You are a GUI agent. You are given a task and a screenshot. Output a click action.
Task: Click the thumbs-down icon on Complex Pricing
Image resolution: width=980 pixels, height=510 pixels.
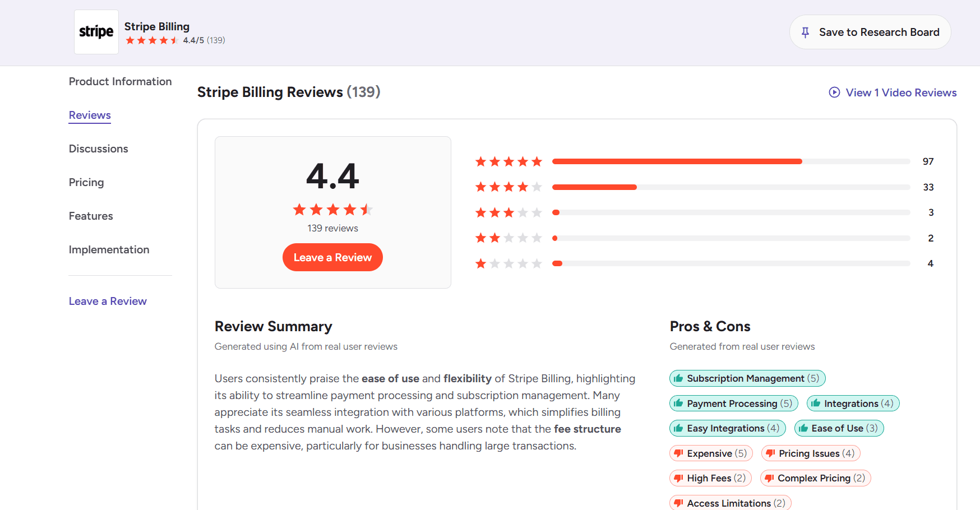pos(769,478)
